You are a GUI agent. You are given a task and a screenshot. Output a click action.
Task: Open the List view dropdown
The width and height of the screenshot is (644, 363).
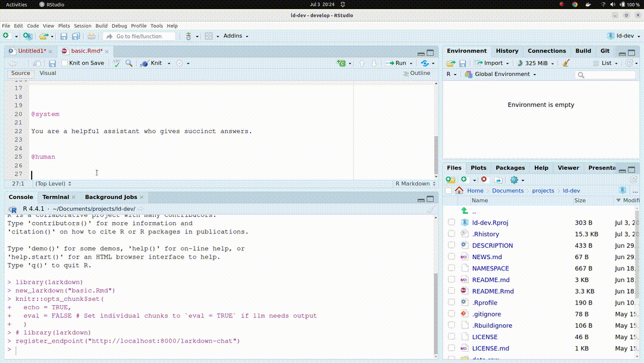click(605, 63)
